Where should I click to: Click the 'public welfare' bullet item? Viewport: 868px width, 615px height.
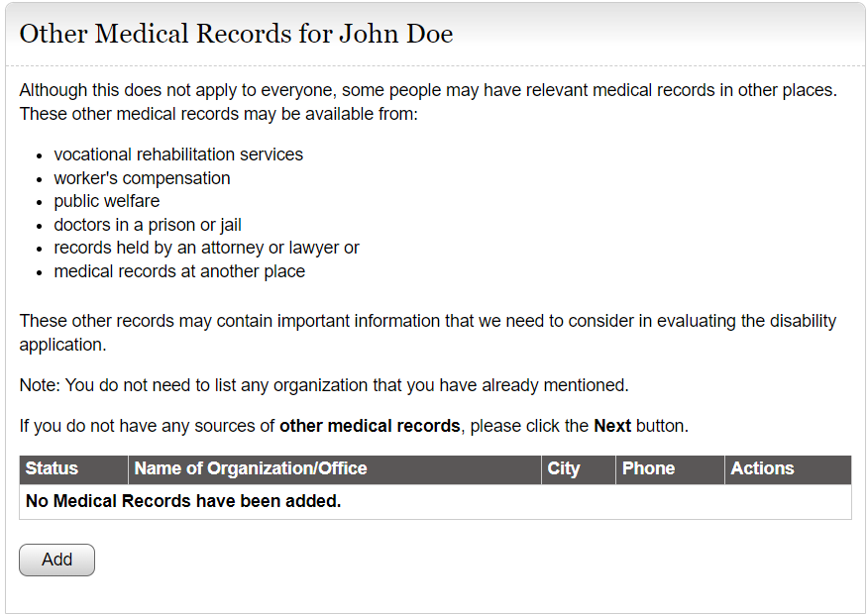(x=106, y=201)
